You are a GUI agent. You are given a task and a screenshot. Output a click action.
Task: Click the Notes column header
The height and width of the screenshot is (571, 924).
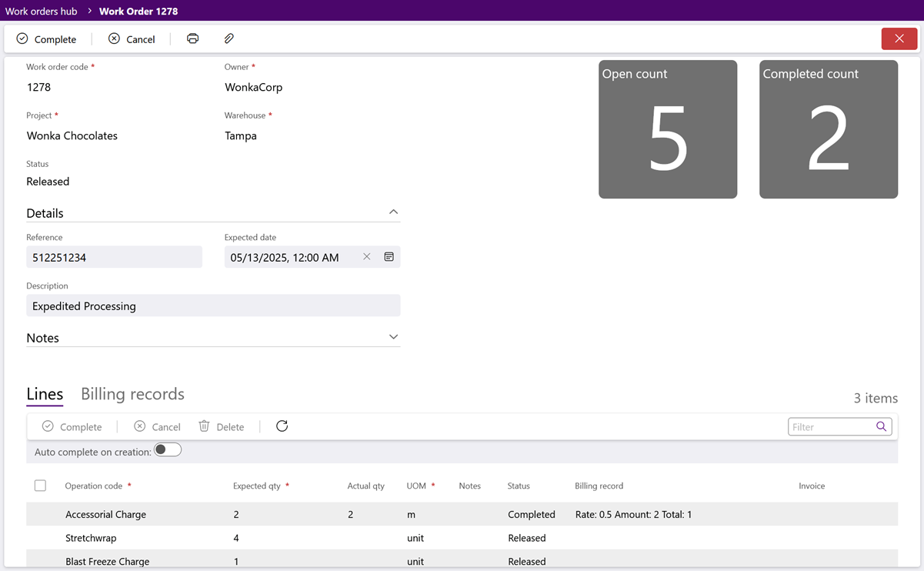469,486
